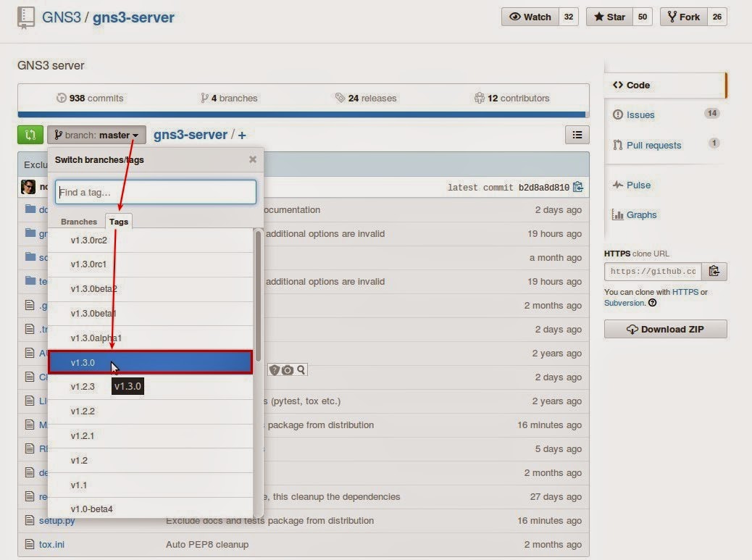Open the gns3-server repository title link
This screenshot has height=560, width=752.
point(133,17)
